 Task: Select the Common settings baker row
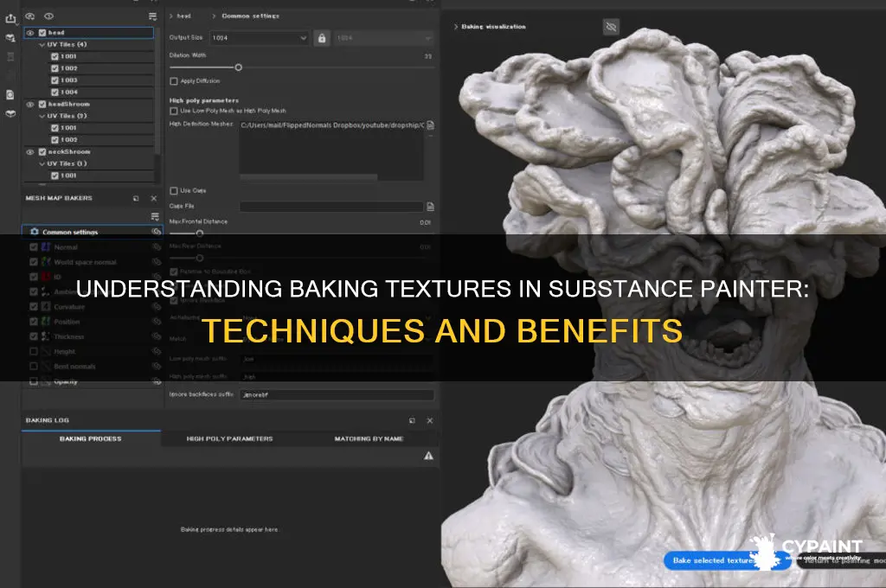tap(93, 232)
